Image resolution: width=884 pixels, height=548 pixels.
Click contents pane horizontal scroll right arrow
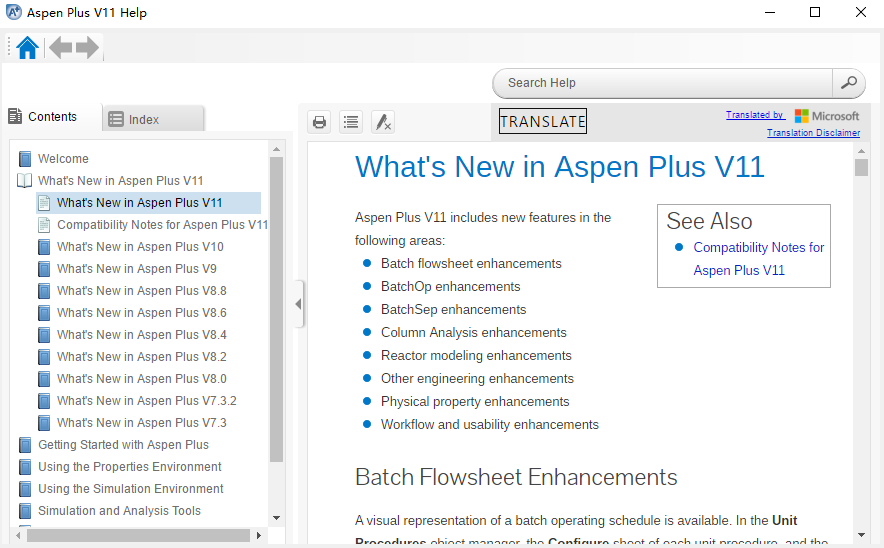pos(258,535)
